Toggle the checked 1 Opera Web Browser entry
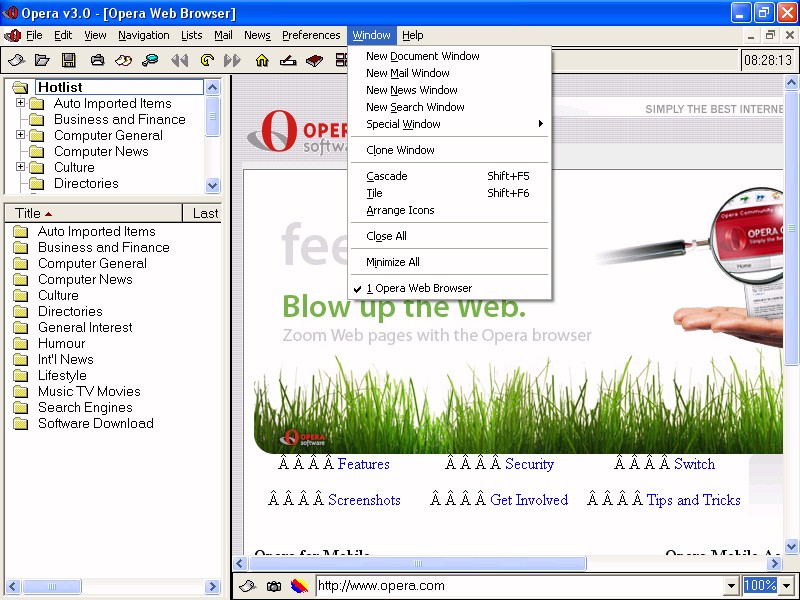The width and height of the screenshot is (800, 600). [450, 288]
